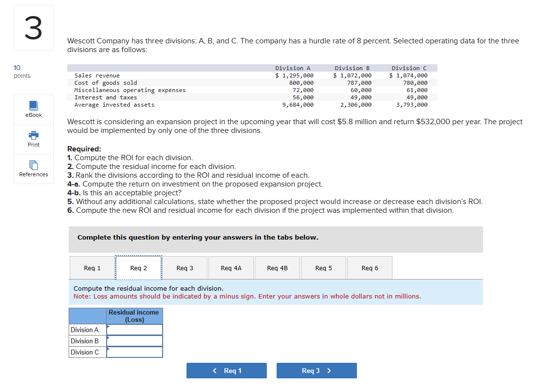Image resolution: width=560 pixels, height=392 pixels.
Task: Click the Sales revenue row label
Action: click(x=97, y=75)
